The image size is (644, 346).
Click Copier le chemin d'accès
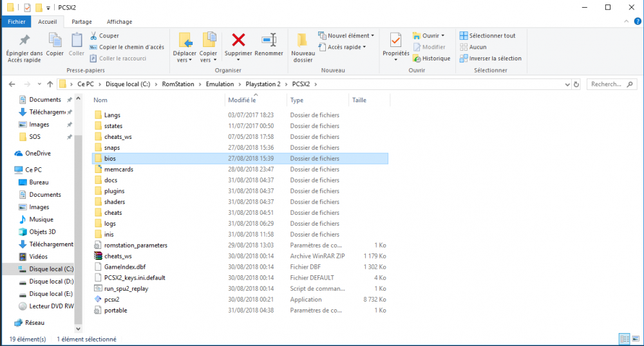pyautogui.click(x=126, y=47)
